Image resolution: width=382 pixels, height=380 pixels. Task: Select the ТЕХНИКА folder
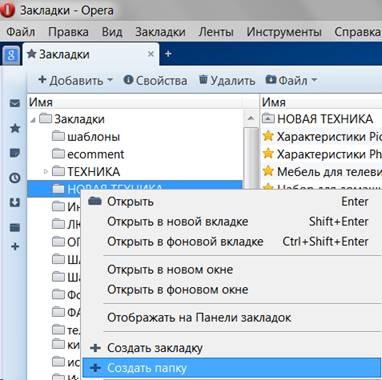(x=86, y=172)
